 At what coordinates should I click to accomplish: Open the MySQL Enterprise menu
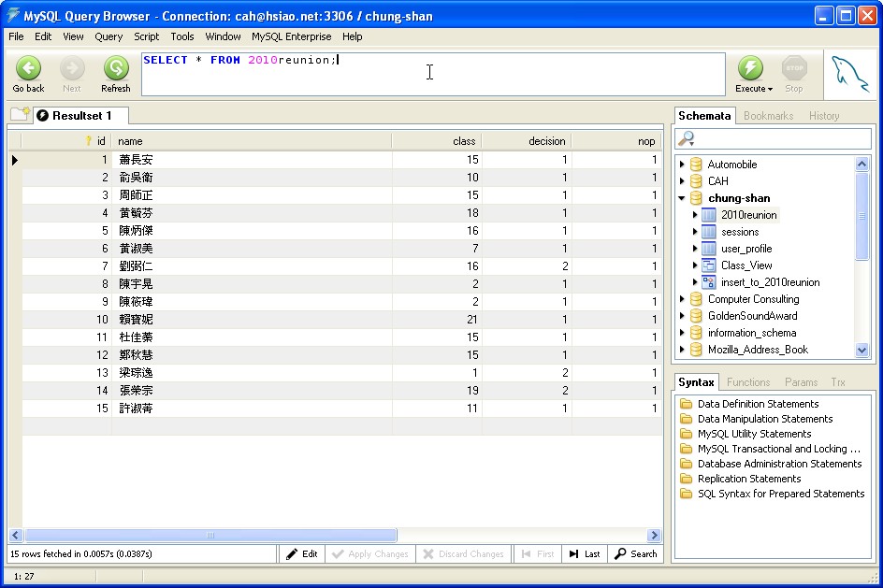291,36
